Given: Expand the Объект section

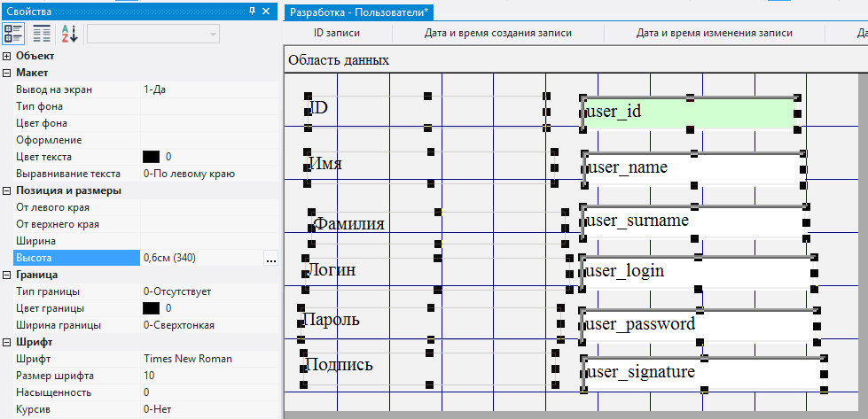Looking at the screenshot, I should (7, 56).
